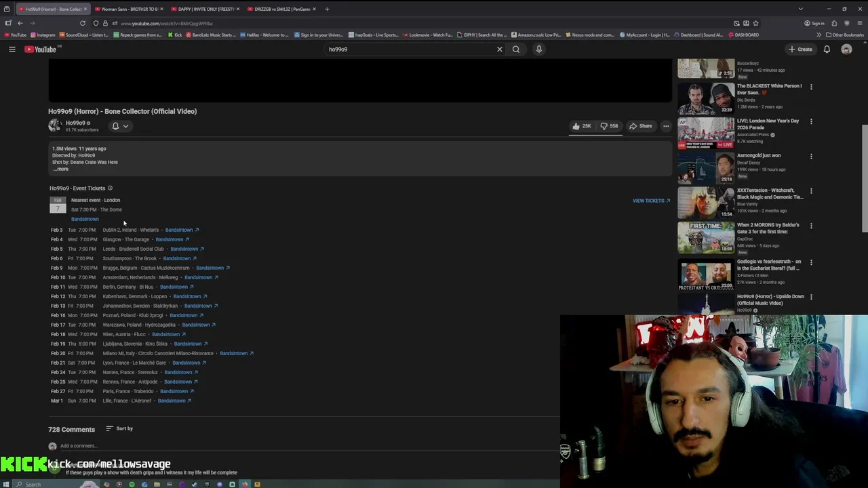Screen dimensions: 868x488
Task: Open menu for XXXTentacion Witchcraft video
Action: tap(811, 191)
